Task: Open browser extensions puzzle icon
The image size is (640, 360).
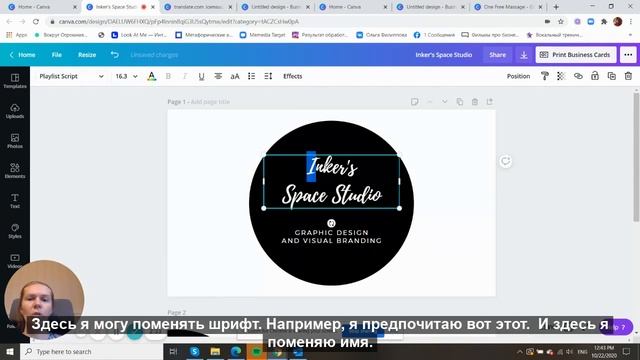Action: pyautogui.click(x=604, y=22)
